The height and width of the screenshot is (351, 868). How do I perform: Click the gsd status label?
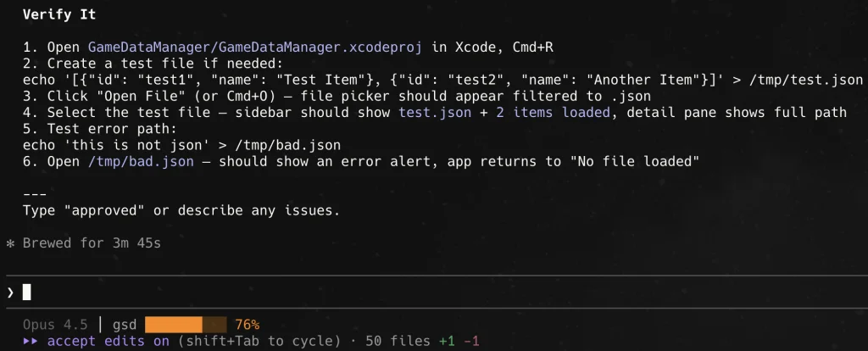click(x=125, y=325)
